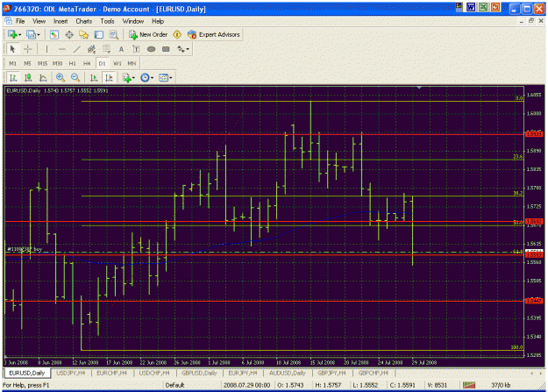
Task: Select the arrow cursor tool
Action: (12, 49)
